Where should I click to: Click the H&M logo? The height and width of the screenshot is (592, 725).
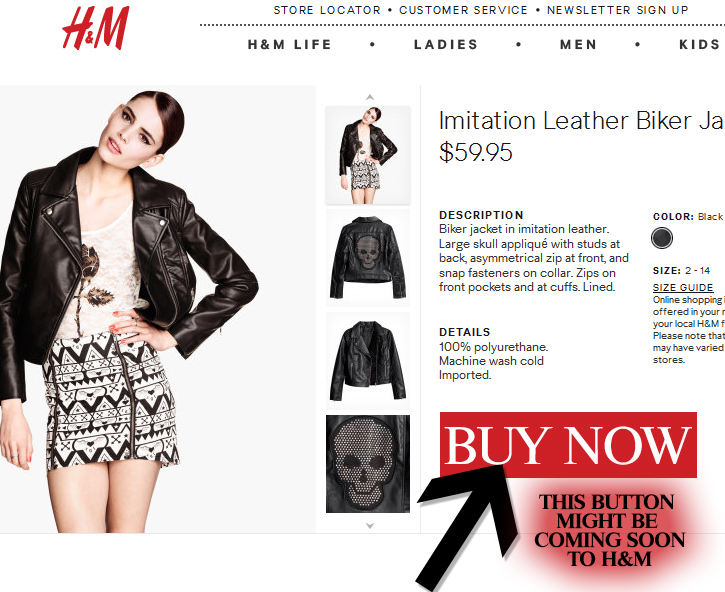pyautogui.click(x=96, y=28)
